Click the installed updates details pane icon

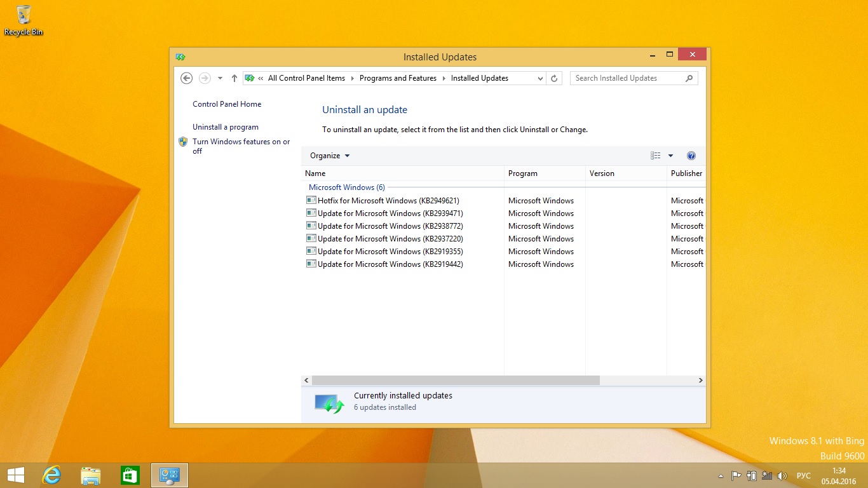click(x=329, y=403)
